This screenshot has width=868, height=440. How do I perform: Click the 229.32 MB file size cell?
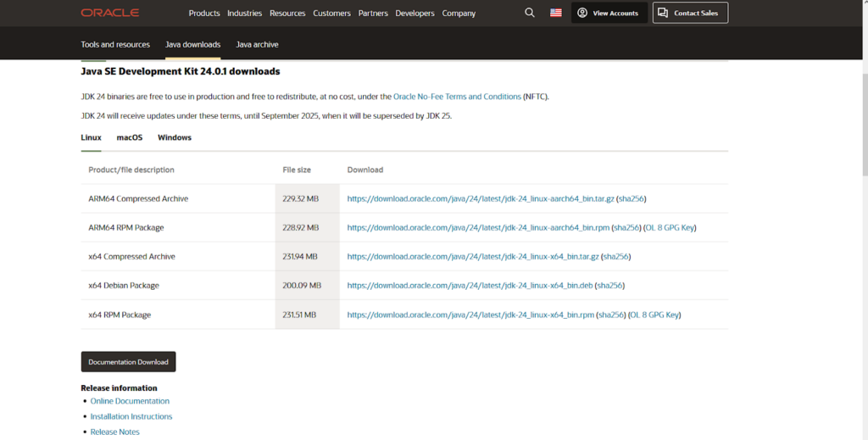pyautogui.click(x=307, y=198)
